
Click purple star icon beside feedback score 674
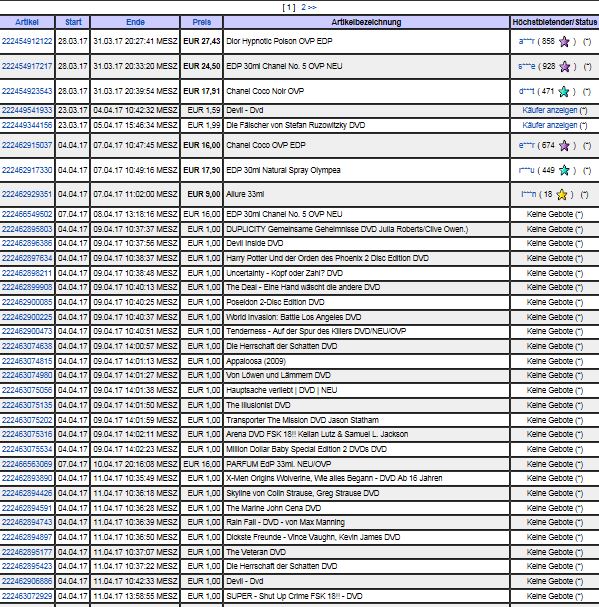pos(565,146)
